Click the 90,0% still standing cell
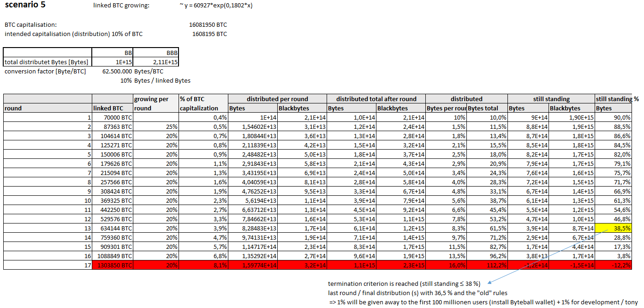 (613, 117)
